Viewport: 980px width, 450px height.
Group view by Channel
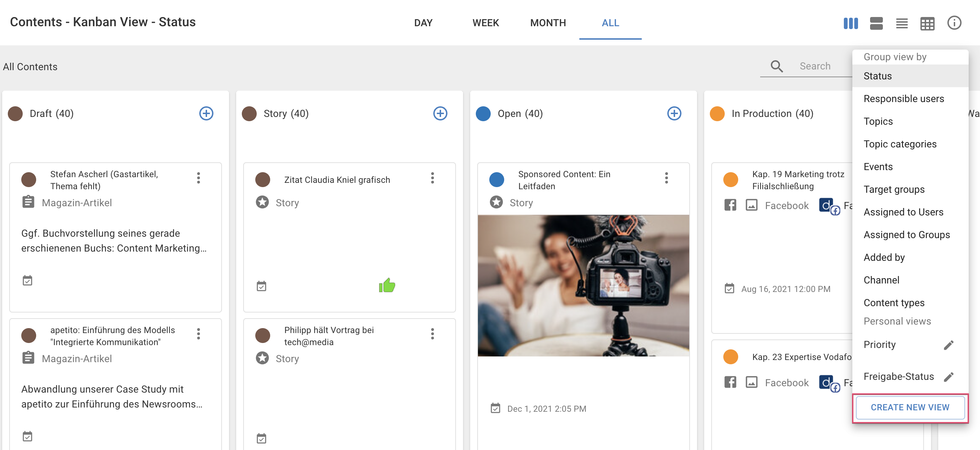tap(910, 280)
